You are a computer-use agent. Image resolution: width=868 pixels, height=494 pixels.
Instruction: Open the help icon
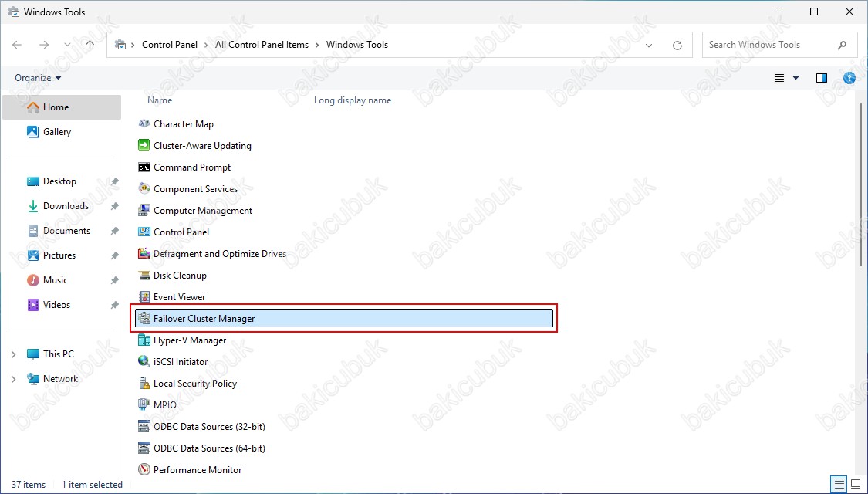[849, 78]
